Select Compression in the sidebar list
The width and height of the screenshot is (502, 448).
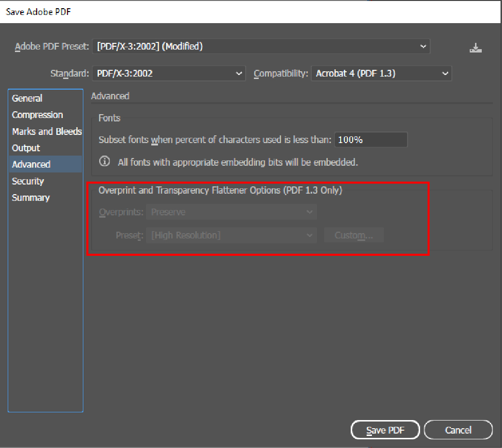38,115
